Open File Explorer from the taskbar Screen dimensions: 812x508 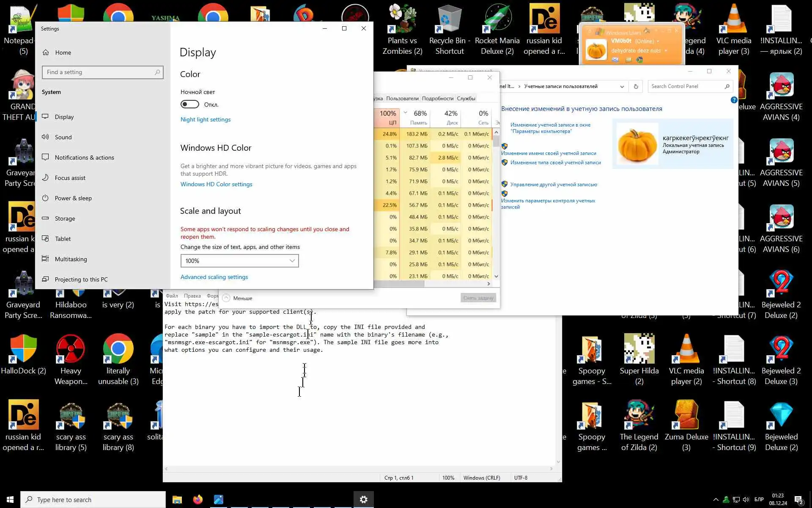(x=177, y=500)
